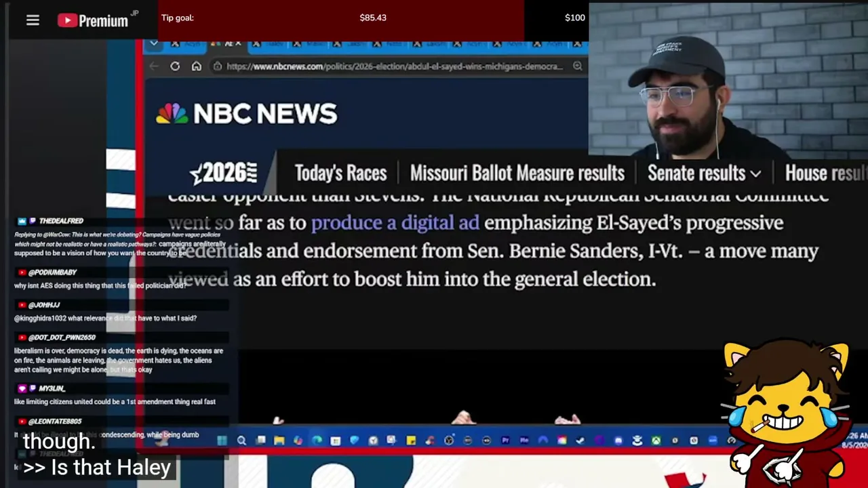Open the Windows Start button

pyautogui.click(x=222, y=441)
